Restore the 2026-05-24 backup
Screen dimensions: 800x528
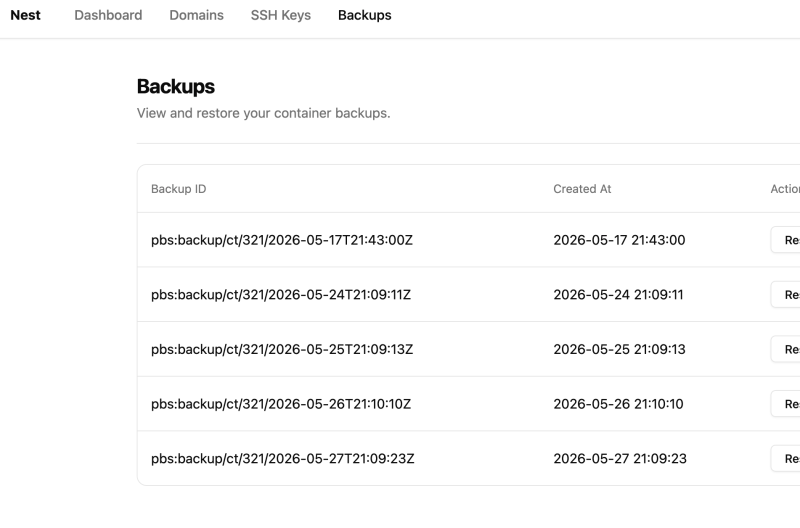click(x=786, y=294)
